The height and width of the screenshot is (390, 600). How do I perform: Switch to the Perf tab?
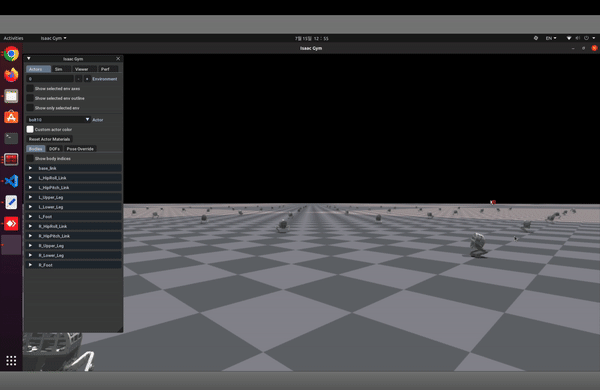[108, 69]
